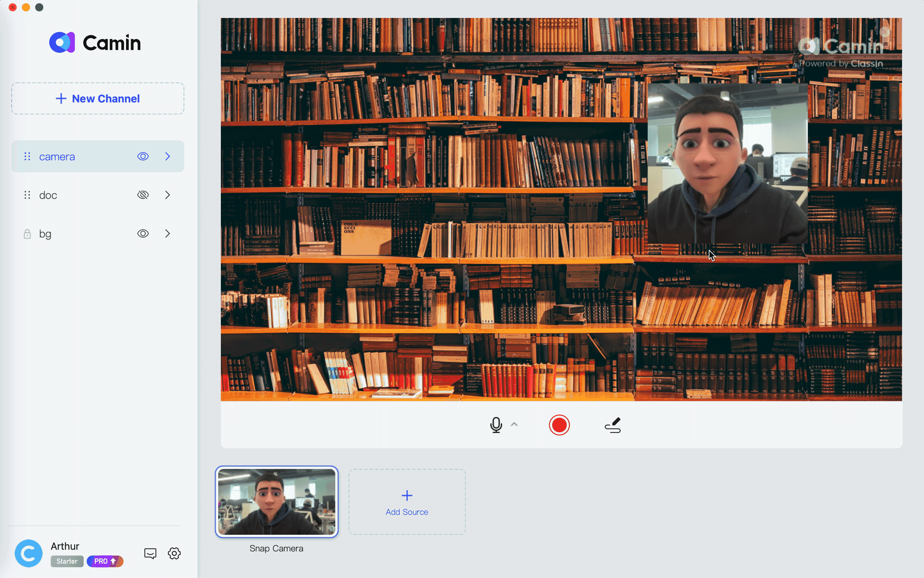Toggle visibility of camera channel
The height and width of the screenshot is (578, 924).
click(142, 157)
